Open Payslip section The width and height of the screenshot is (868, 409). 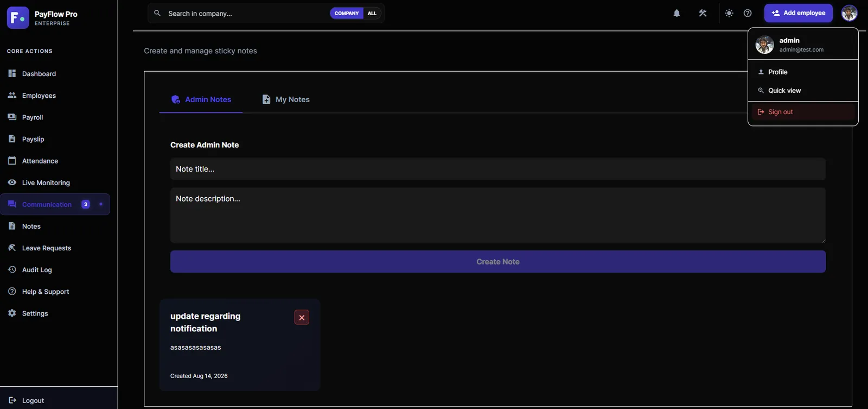(x=55, y=139)
